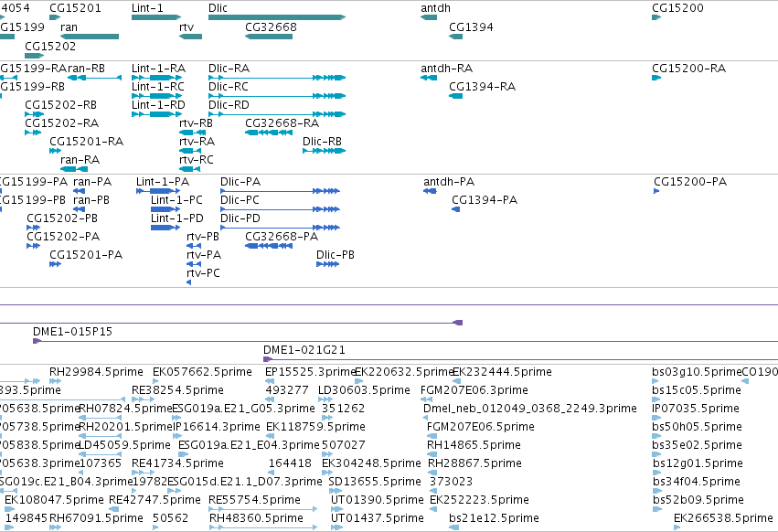Open the Dlic-RD transcript label

click(229, 105)
